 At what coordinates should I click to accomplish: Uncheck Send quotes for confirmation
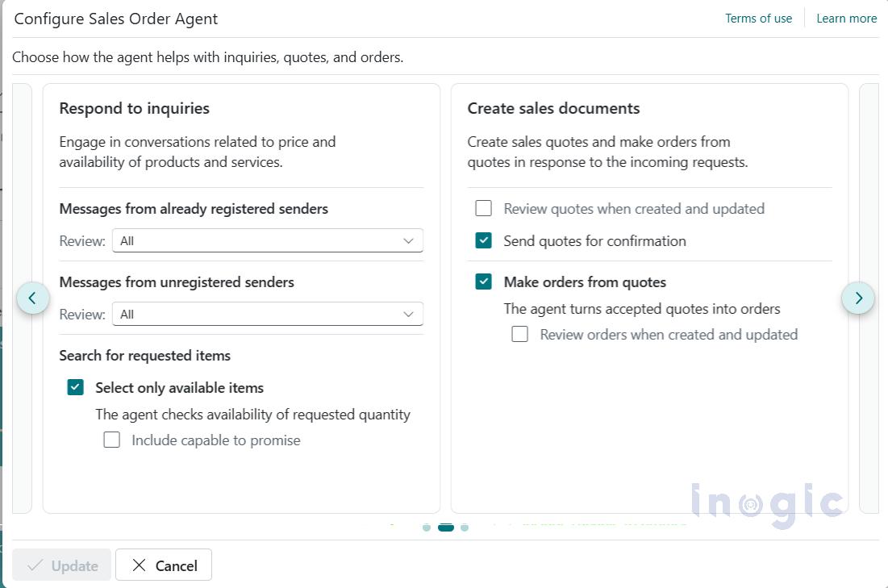[484, 240]
